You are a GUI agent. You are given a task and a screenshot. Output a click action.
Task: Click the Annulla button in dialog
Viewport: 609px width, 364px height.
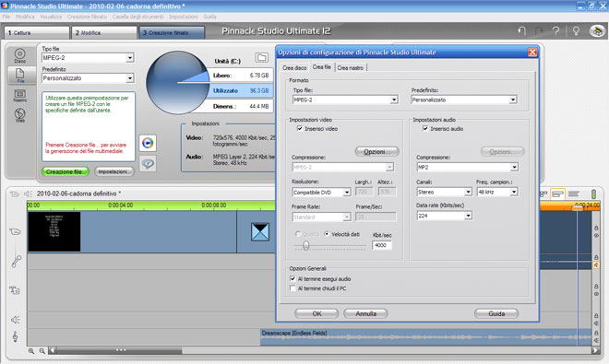point(365,313)
